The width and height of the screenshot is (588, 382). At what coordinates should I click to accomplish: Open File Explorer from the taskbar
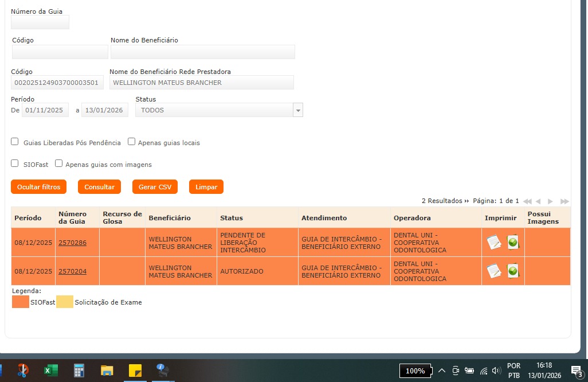[x=107, y=371]
